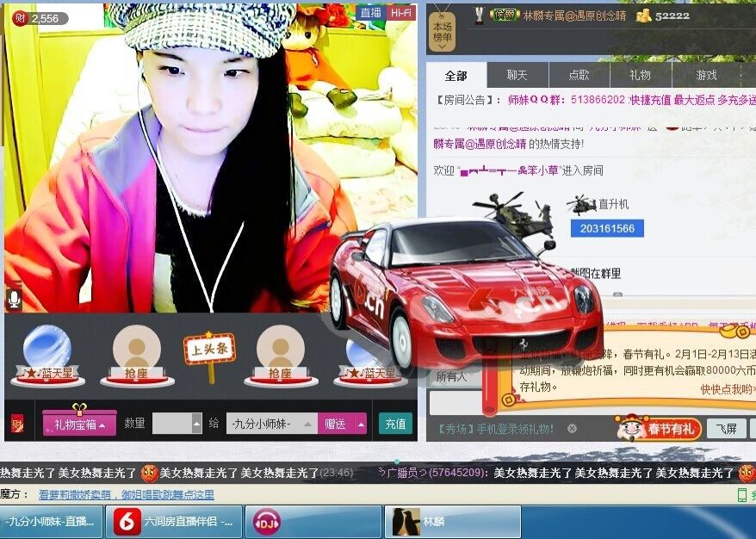Switch to the 全部 chat tab
Image resolution: width=756 pixels, height=539 pixels.
[x=455, y=75]
